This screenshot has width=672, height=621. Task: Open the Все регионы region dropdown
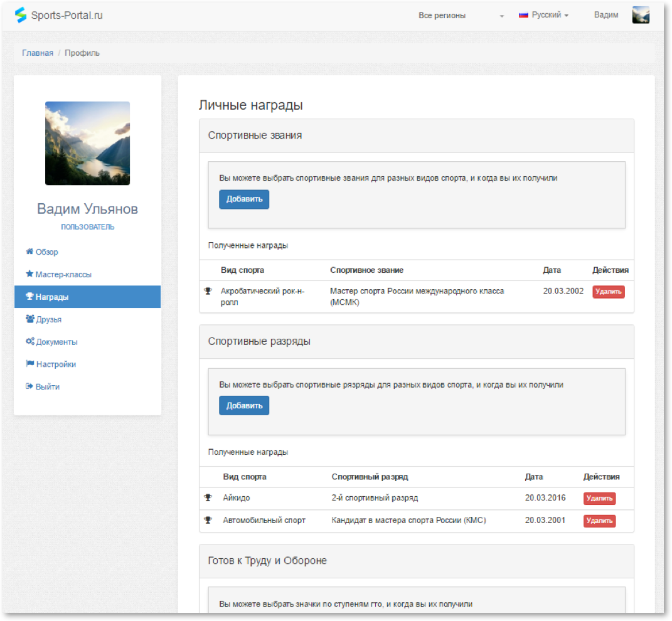point(461,16)
